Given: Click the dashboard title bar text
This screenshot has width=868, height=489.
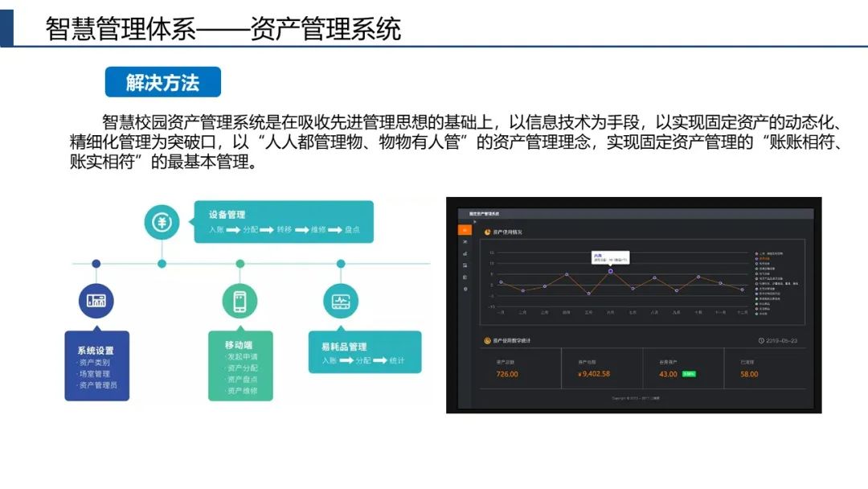Looking at the screenshot, I should tap(485, 214).
